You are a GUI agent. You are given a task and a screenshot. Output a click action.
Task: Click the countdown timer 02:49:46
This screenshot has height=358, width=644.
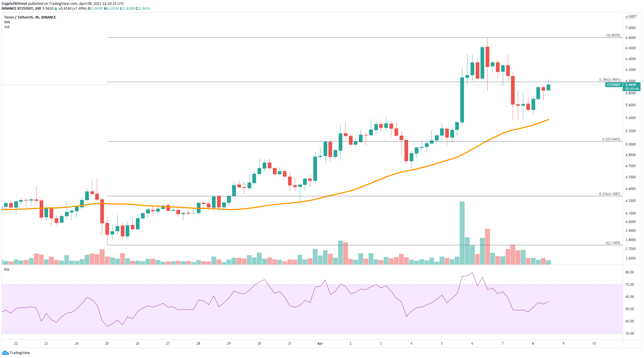coord(632,89)
